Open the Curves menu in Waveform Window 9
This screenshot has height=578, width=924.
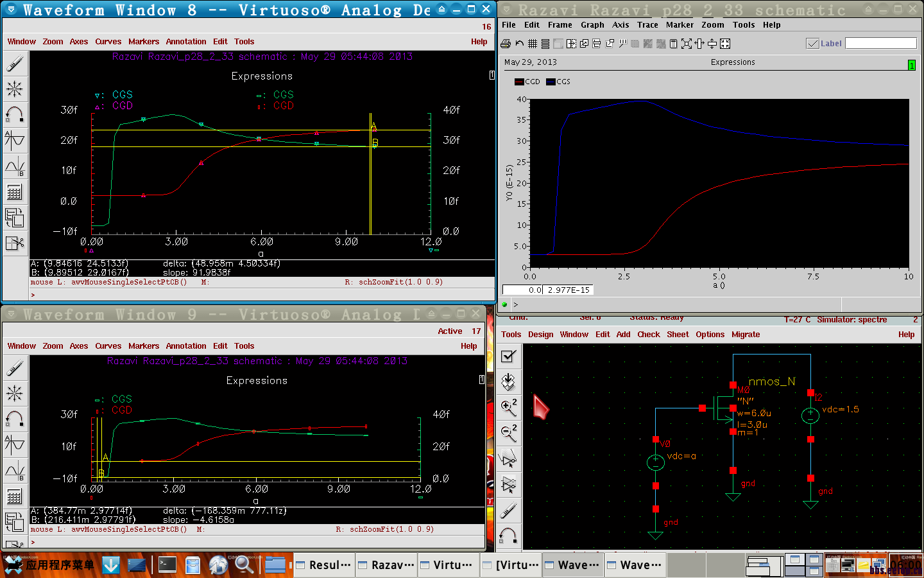(108, 346)
